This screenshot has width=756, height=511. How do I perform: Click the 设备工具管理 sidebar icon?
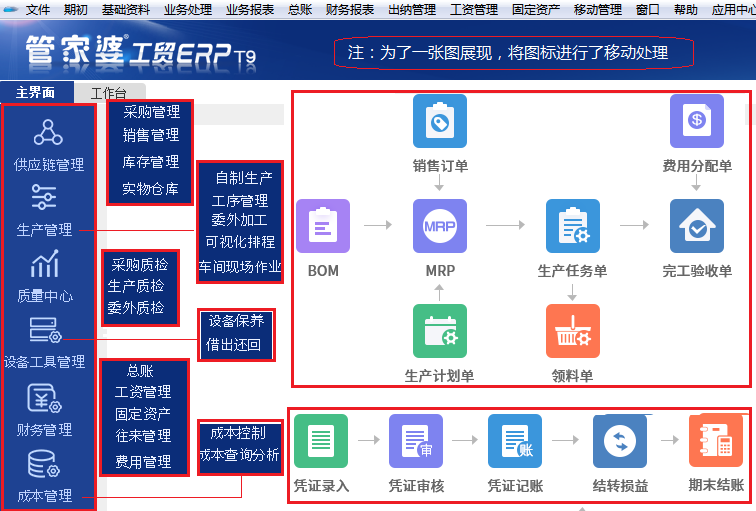[x=45, y=330]
